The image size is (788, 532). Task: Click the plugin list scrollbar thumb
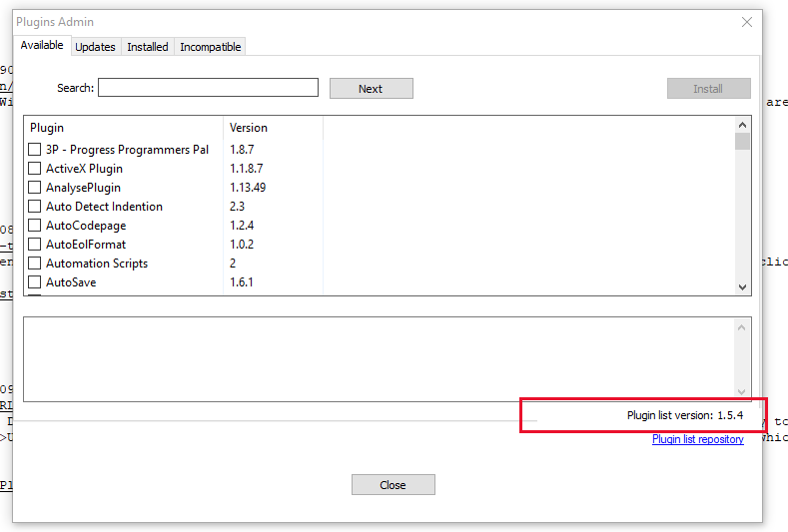point(742,141)
